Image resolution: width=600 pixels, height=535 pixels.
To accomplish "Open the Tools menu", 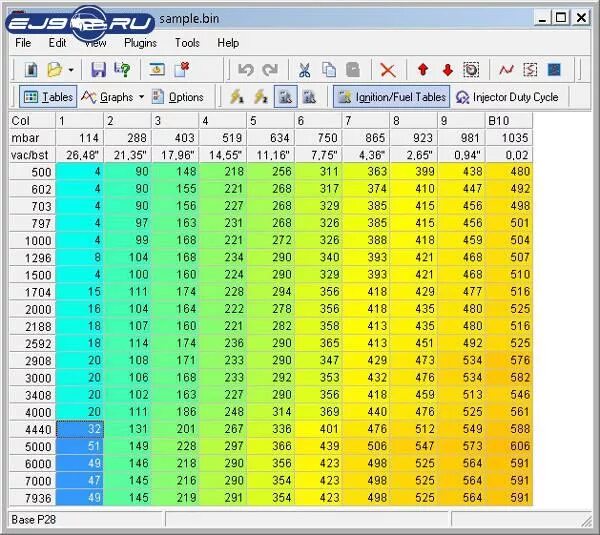I will [x=187, y=42].
